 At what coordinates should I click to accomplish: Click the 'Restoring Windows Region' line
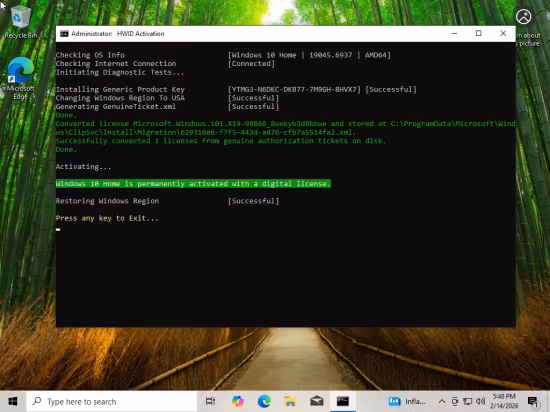tap(107, 201)
